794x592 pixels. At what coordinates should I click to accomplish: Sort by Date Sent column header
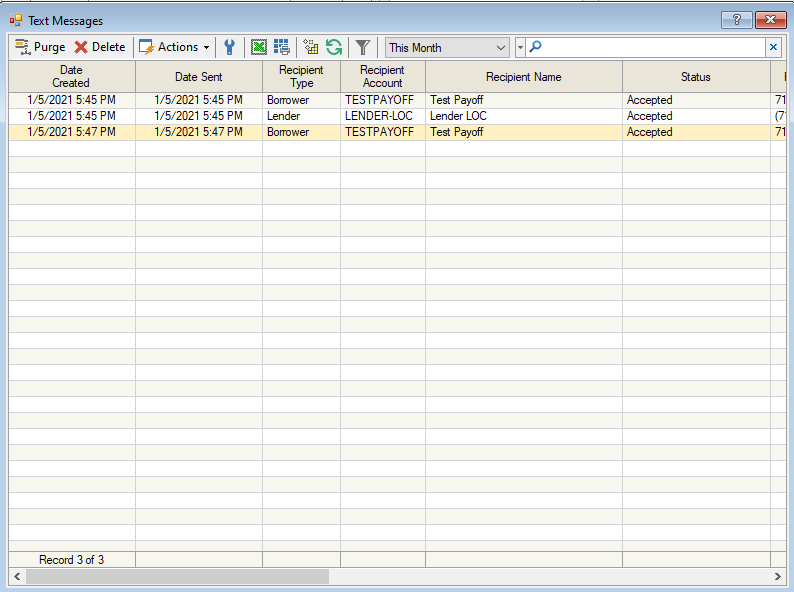coord(198,76)
